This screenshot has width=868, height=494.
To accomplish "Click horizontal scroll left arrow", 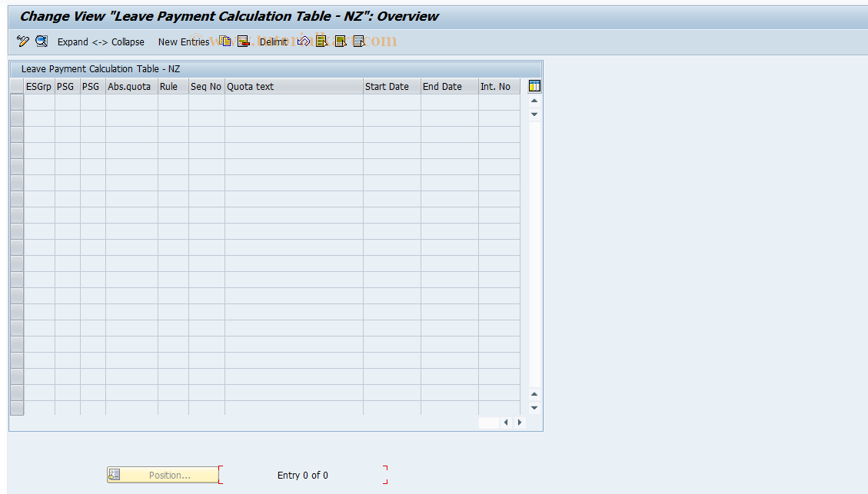I will coord(506,422).
